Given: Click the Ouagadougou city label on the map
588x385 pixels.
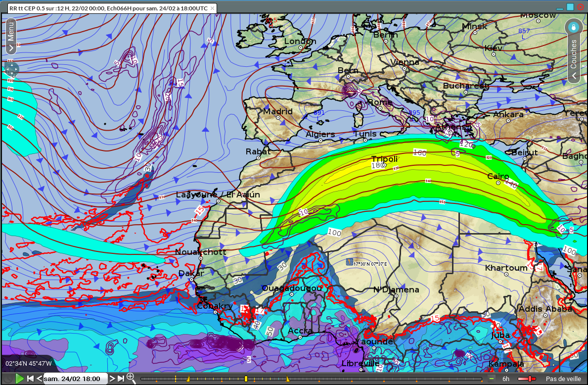Looking at the screenshot, I should [x=292, y=288].
